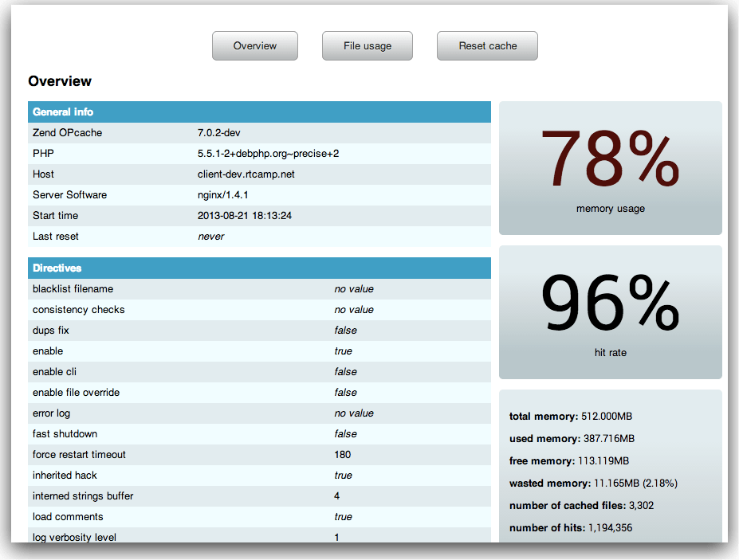Click the Zend OPcache label

[68, 133]
